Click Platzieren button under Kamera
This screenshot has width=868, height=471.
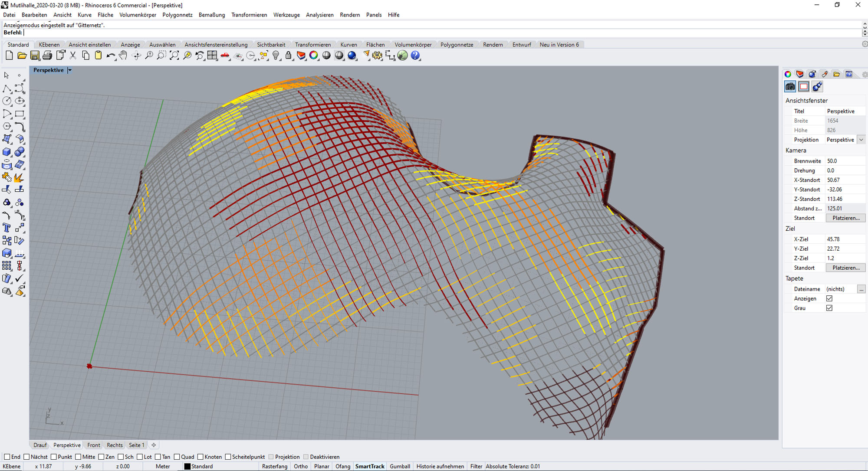pyautogui.click(x=845, y=218)
